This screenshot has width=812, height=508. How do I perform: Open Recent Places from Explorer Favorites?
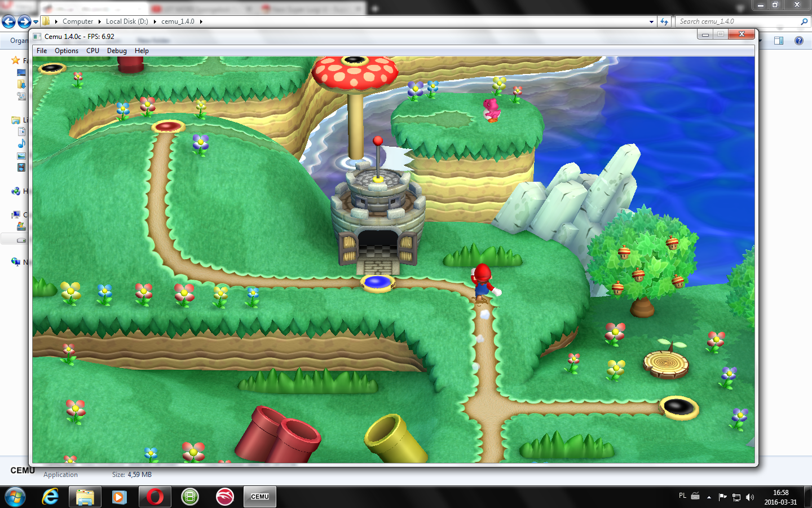tap(21, 96)
